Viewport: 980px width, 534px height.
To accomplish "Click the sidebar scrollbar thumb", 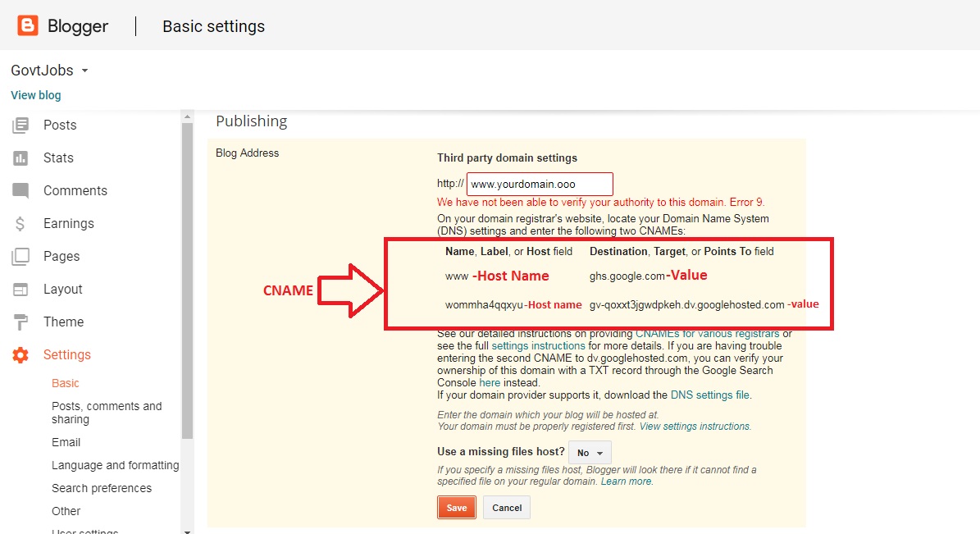I will point(187,281).
